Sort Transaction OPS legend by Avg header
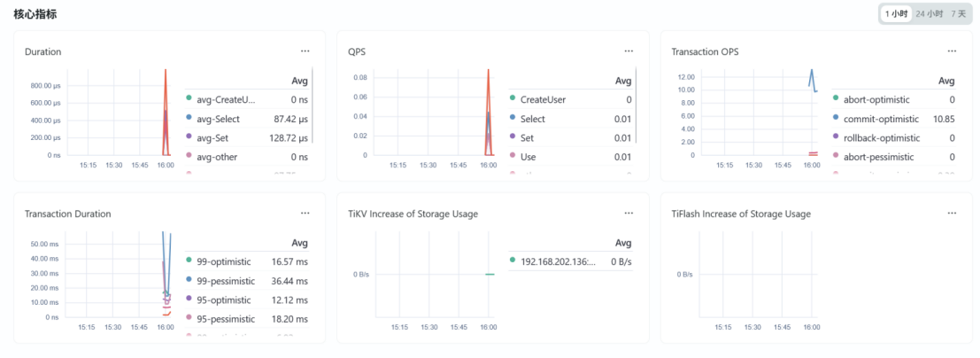 click(x=946, y=81)
